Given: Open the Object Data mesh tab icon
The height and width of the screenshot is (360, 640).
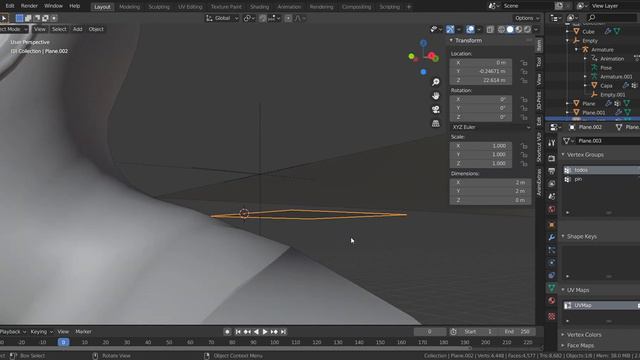Looking at the screenshot, I should pos(552,288).
